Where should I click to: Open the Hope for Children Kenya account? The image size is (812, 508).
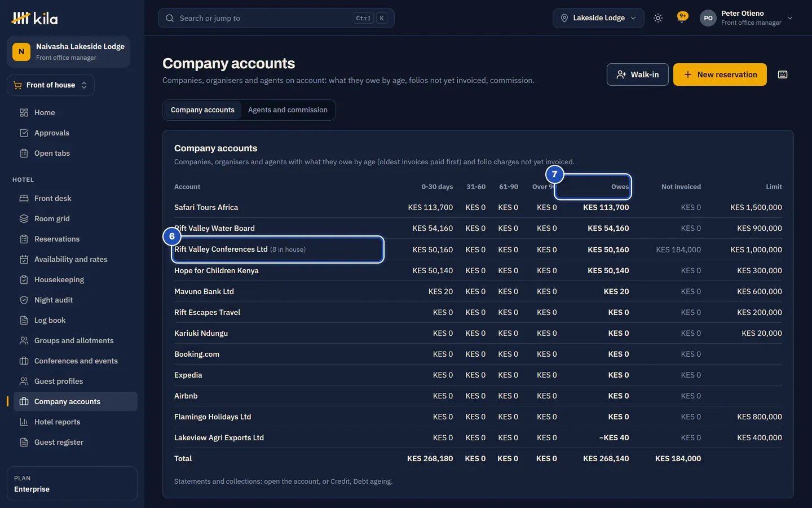217,271
